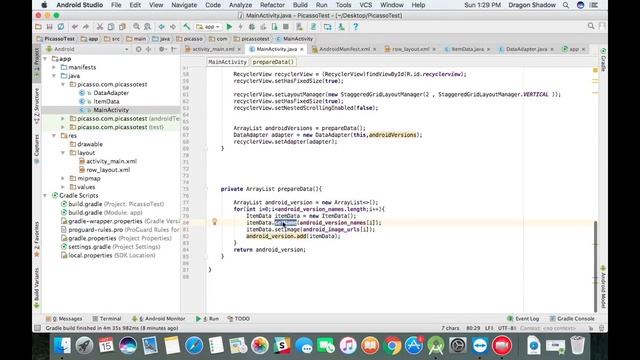640x360 pixels.
Task: Click the prepareData() breadcrumb
Action: click(273, 62)
